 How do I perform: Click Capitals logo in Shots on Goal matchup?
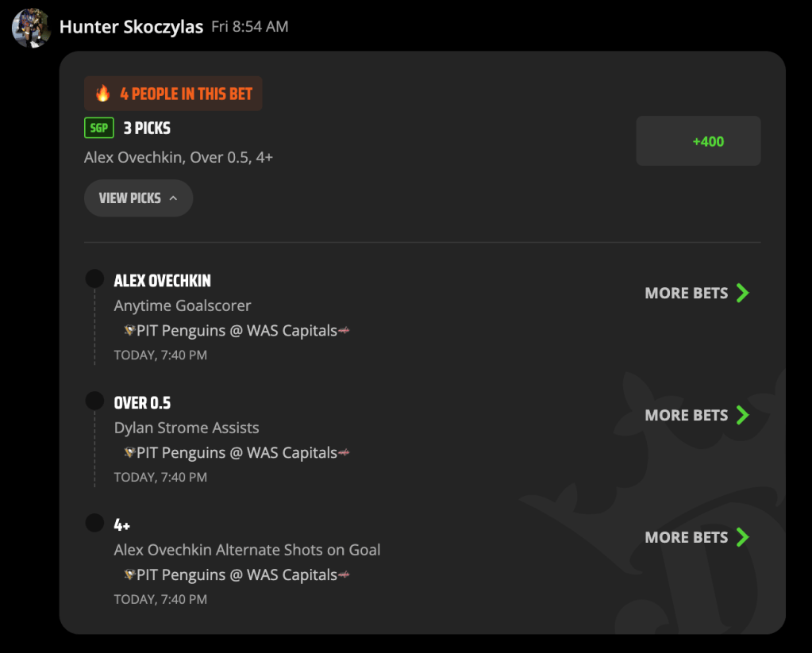tap(344, 574)
